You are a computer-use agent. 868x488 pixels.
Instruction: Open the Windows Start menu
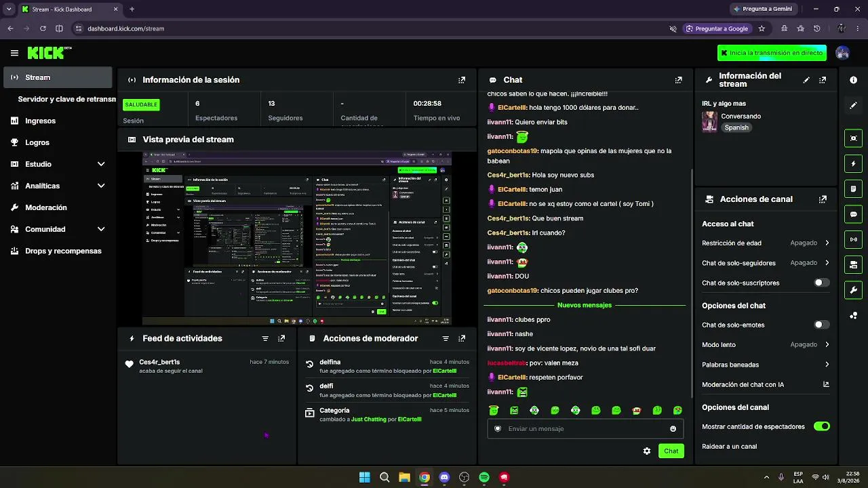pos(364,477)
